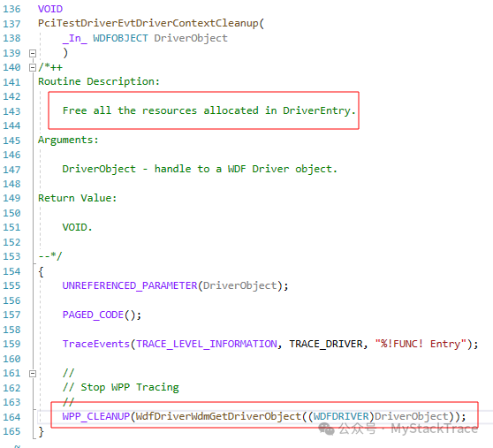Click PciTestDriverEvtDriverContextCleanup function name

point(148,23)
